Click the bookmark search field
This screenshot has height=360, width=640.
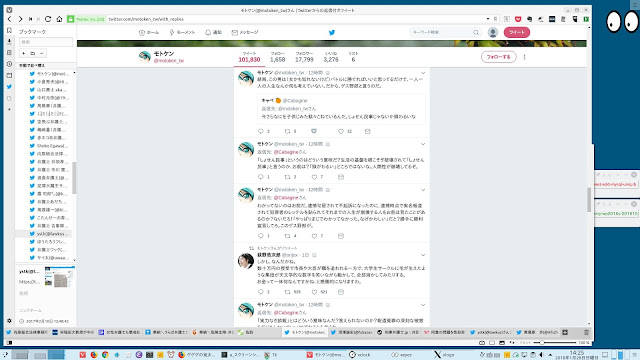[x=46, y=42]
